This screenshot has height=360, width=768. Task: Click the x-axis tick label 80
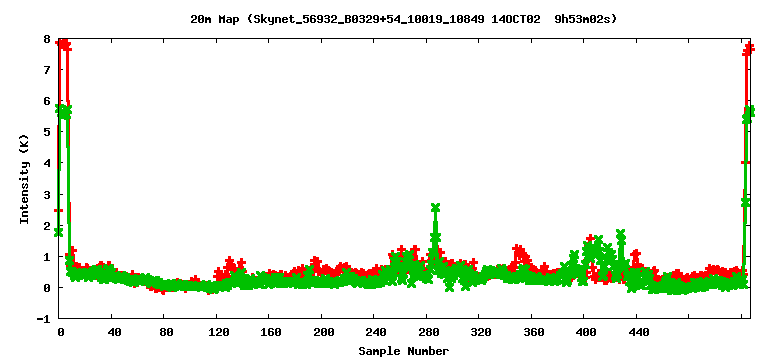(x=166, y=332)
